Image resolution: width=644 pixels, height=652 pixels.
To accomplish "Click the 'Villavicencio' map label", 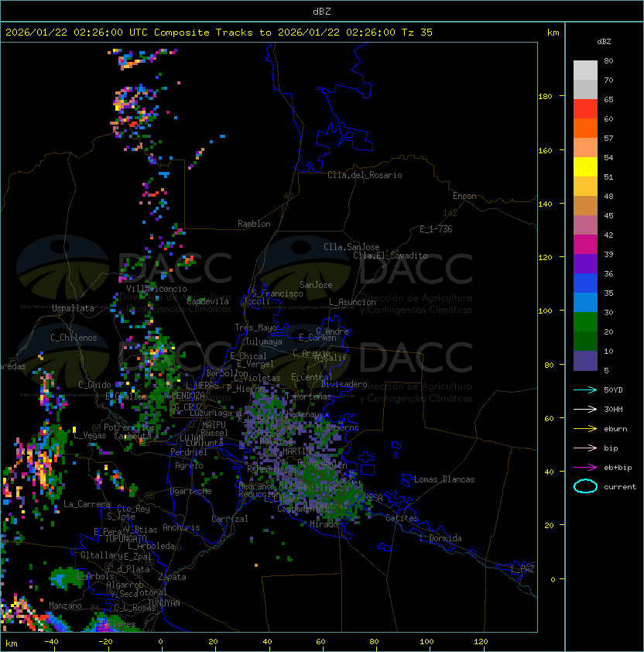I will pos(156,289).
